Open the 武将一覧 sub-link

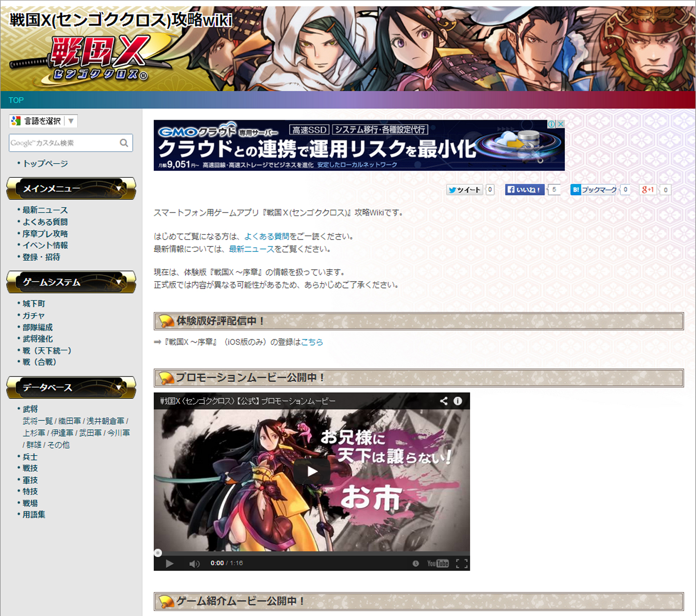tap(38, 421)
